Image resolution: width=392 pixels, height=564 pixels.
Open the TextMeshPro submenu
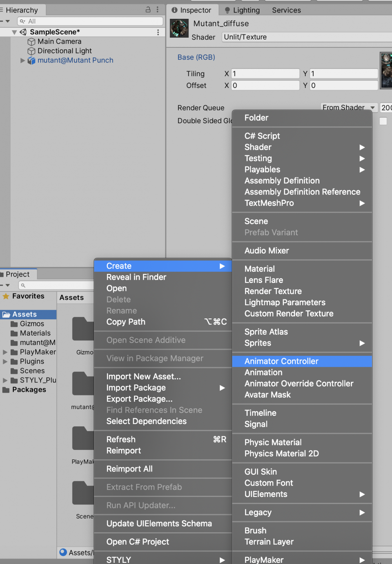(x=302, y=203)
